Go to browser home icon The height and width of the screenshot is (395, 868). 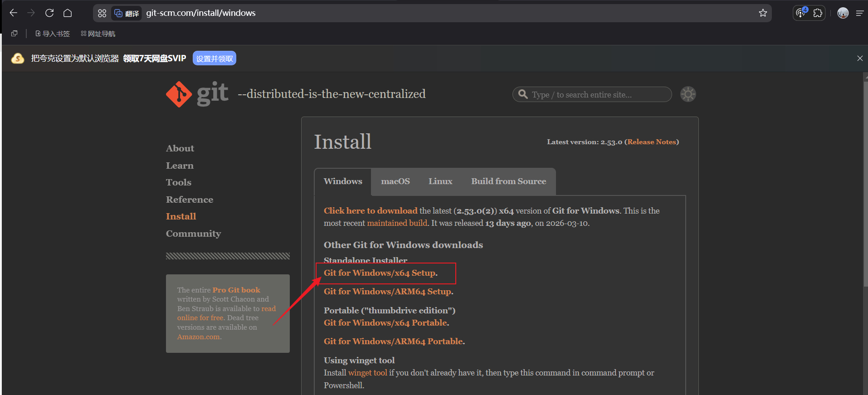pyautogui.click(x=68, y=13)
